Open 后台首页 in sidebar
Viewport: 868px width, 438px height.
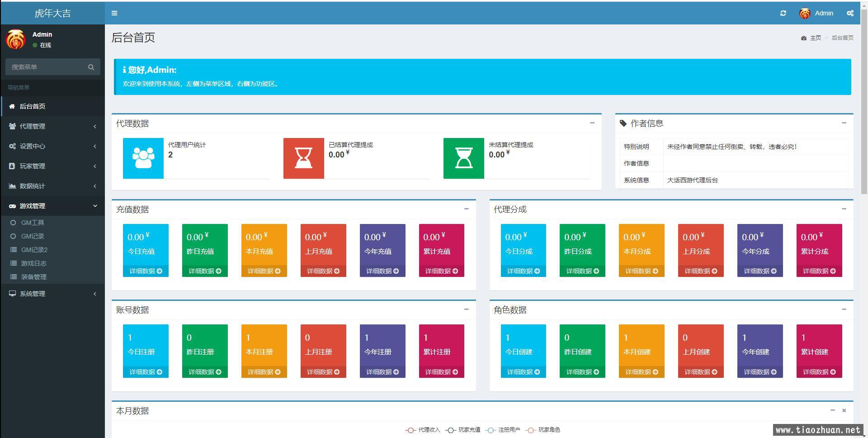click(52, 106)
